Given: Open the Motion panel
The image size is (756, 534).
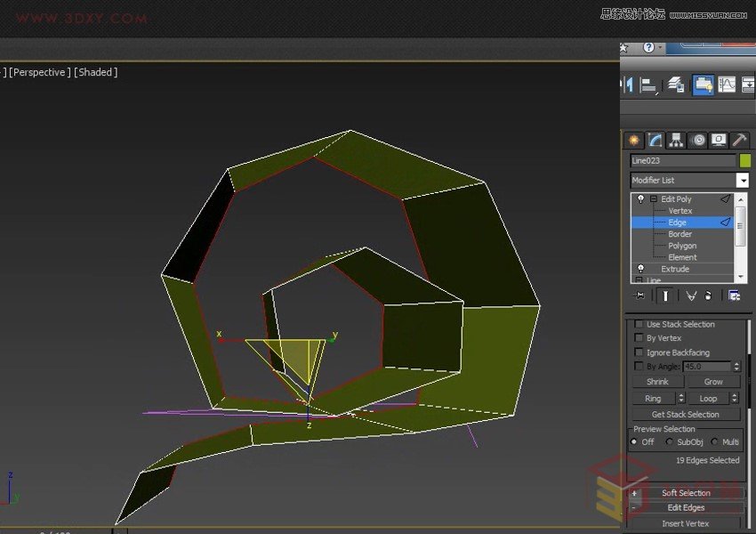Looking at the screenshot, I should pyautogui.click(x=697, y=140).
